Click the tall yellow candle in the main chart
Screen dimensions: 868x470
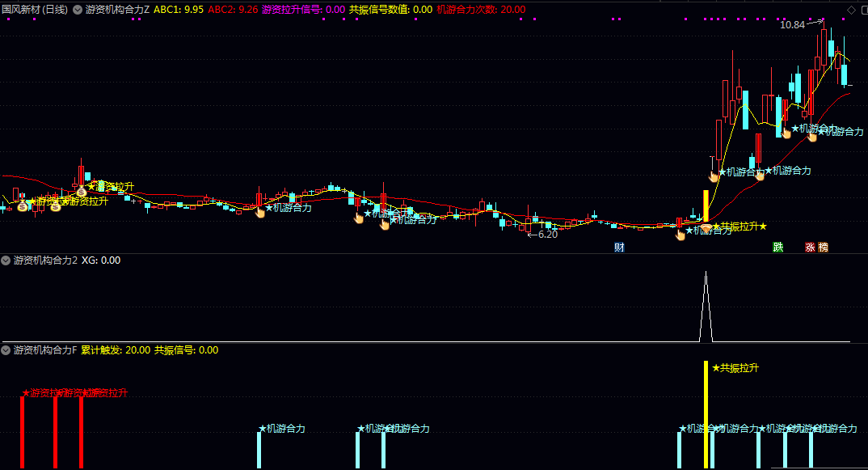pyautogui.click(x=706, y=205)
